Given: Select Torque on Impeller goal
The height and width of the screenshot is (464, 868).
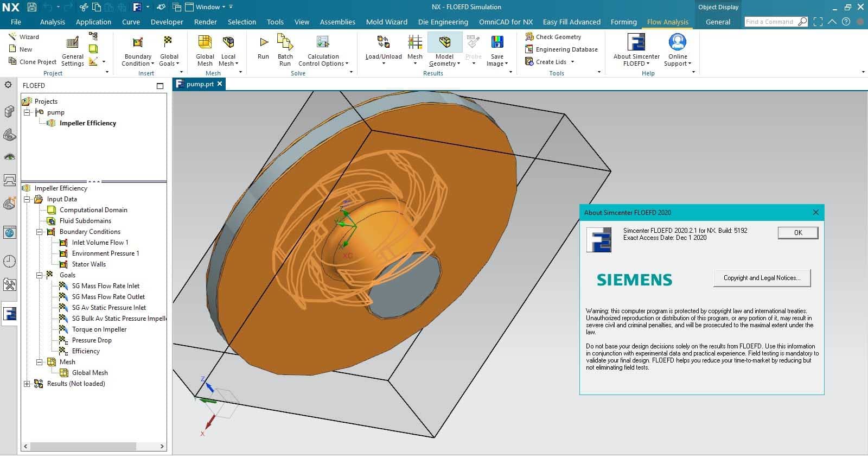Looking at the screenshot, I should [x=99, y=329].
